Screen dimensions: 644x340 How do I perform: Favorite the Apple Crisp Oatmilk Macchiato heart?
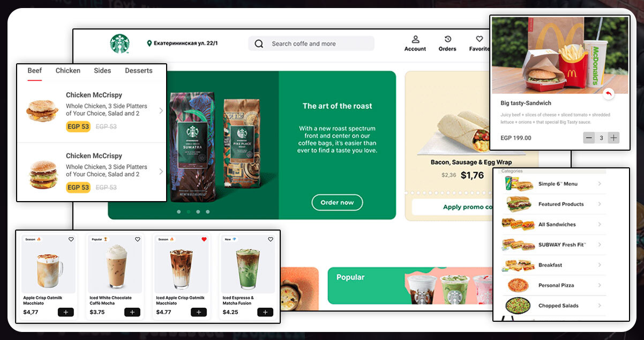[x=71, y=240]
